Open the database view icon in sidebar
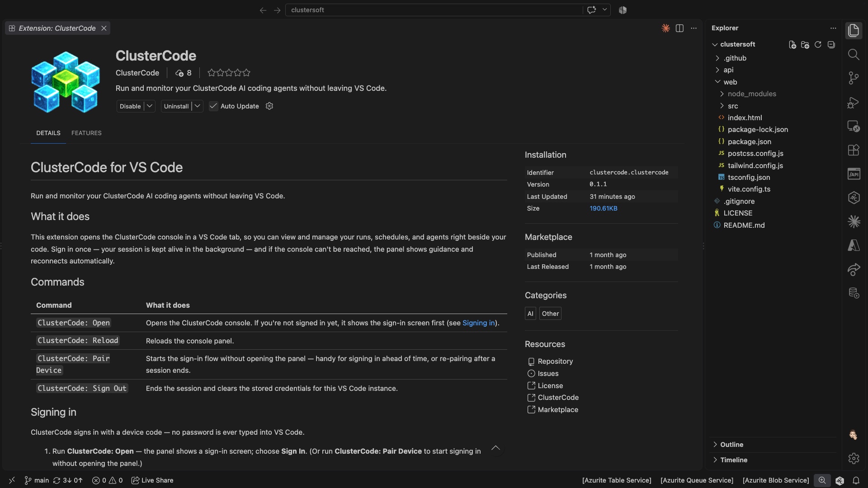Image resolution: width=868 pixels, height=488 pixels. coord(854,293)
